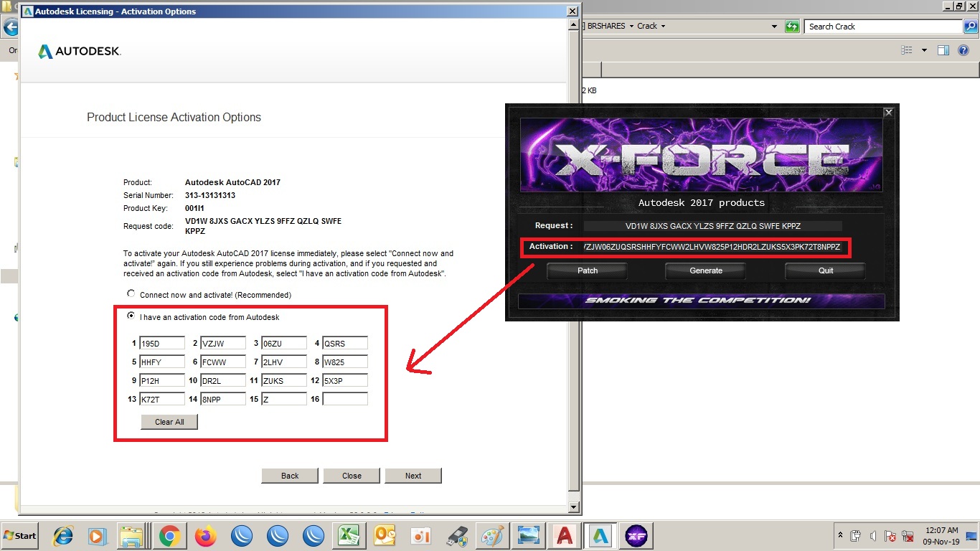Toggle the Explorer preview pane icon
The height and width of the screenshot is (551, 980).
[943, 50]
